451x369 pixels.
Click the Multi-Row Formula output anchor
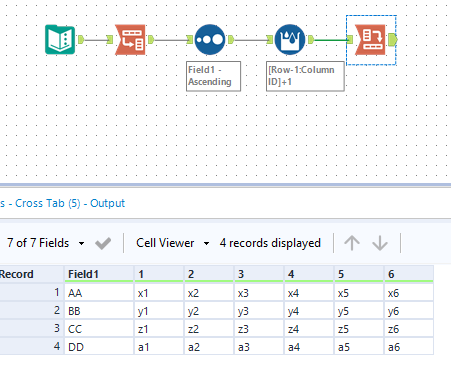(311, 40)
